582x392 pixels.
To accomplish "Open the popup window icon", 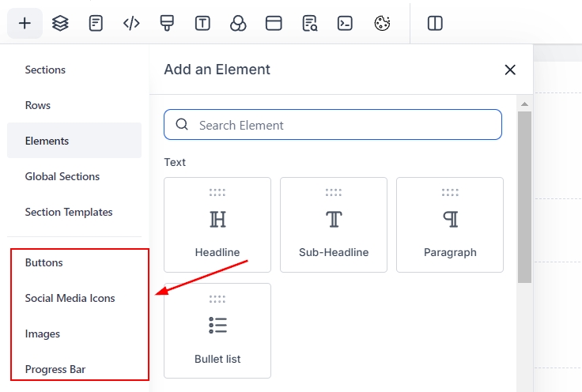I will pyautogui.click(x=274, y=23).
